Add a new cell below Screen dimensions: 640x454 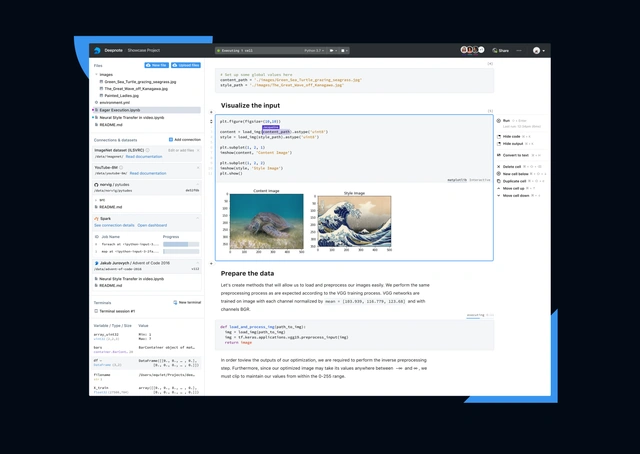click(515, 174)
